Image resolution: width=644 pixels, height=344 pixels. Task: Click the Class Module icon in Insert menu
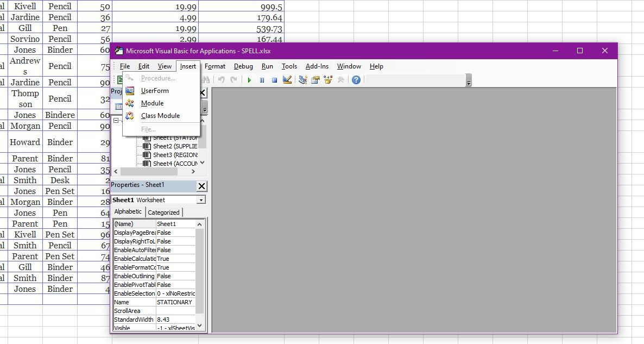click(x=130, y=116)
